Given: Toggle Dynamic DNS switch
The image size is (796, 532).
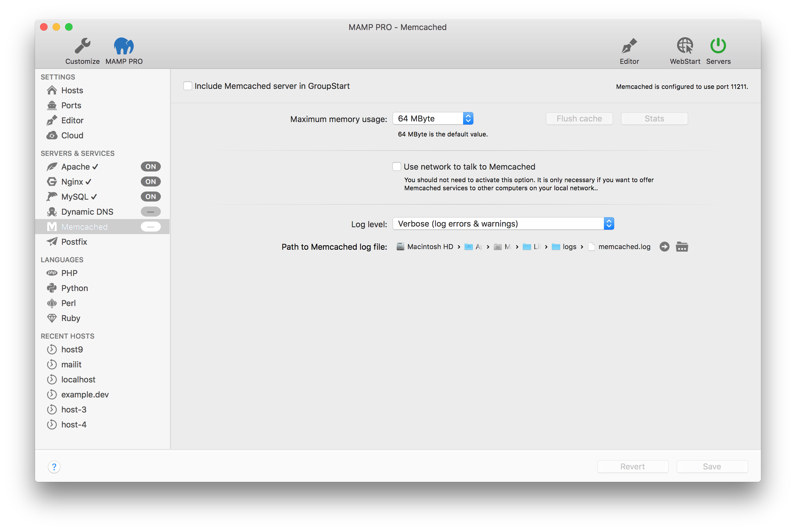Looking at the screenshot, I should click(151, 212).
